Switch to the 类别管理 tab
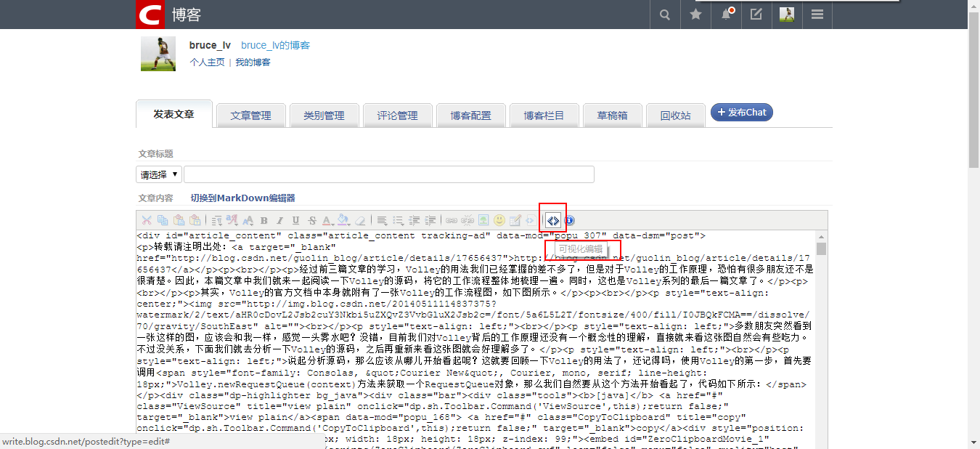Screen dimensions: 980x449 pyautogui.click(x=324, y=116)
